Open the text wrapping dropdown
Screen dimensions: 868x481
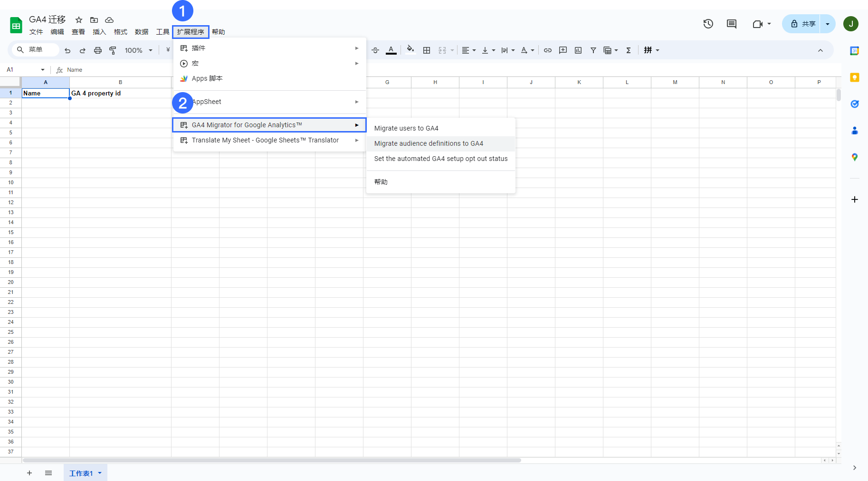coord(508,50)
